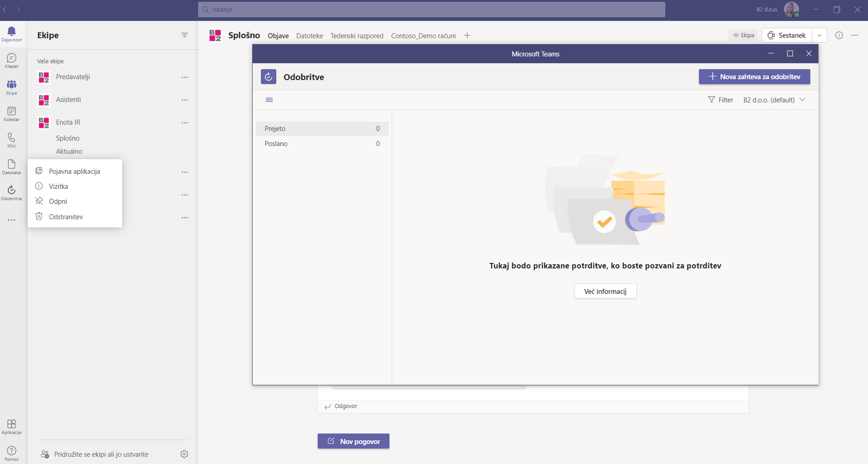The image size is (868, 464).
Task: Open B2 d.o.o. (default) environment dropdown
Action: point(774,100)
